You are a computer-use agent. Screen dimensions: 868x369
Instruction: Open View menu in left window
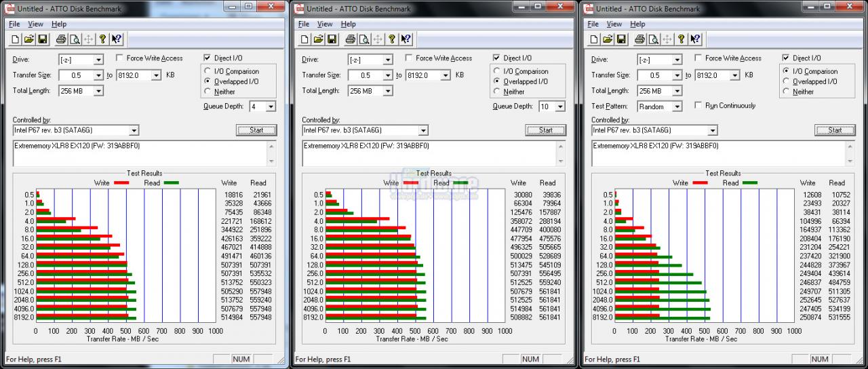pyautogui.click(x=35, y=24)
